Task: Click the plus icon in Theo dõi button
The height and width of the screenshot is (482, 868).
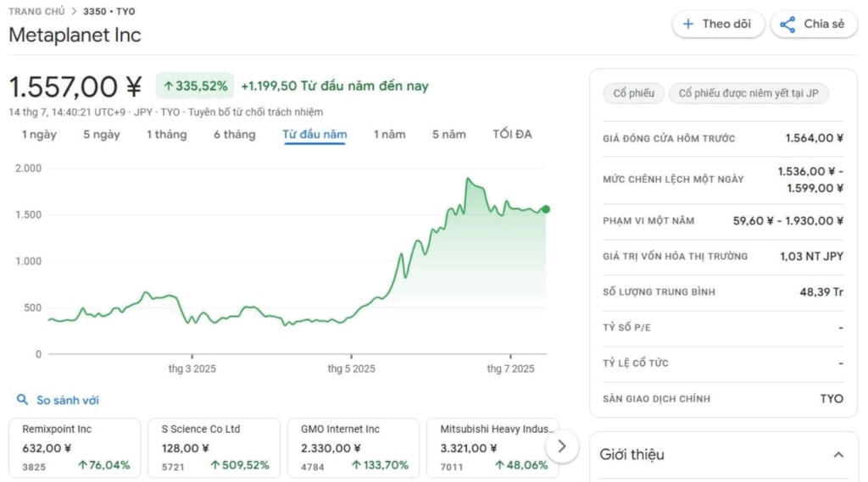Action: tap(688, 24)
